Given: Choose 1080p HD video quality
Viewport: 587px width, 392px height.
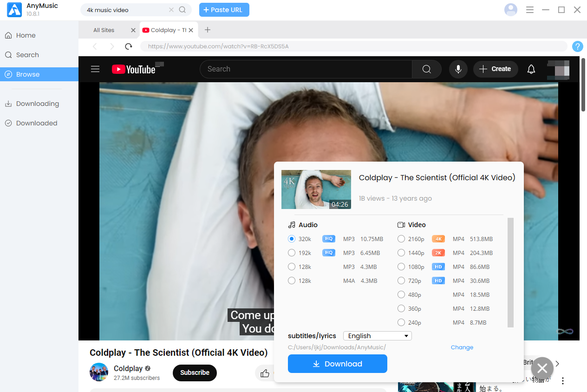Looking at the screenshot, I should (x=401, y=267).
